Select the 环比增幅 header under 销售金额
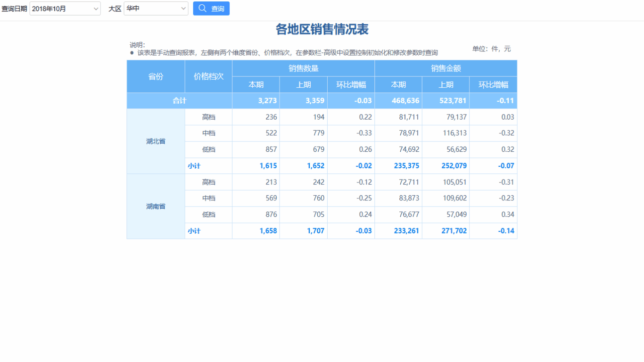644x362 pixels. point(493,84)
